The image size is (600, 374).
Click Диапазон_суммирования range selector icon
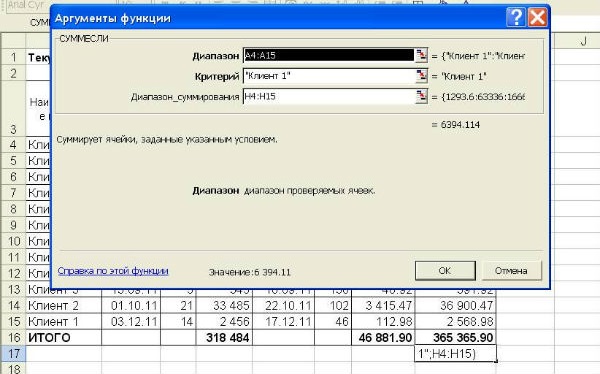421,96
